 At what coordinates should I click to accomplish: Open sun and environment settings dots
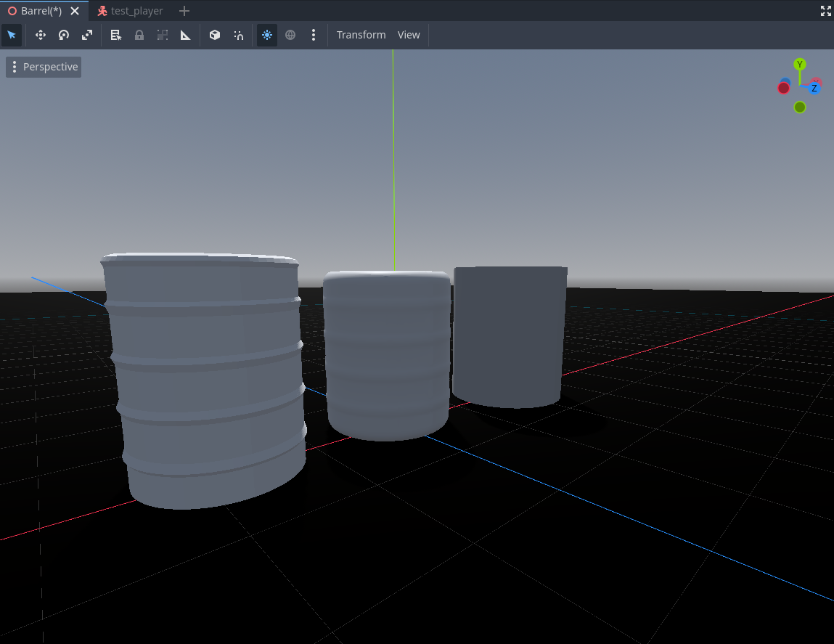point(314,35)
